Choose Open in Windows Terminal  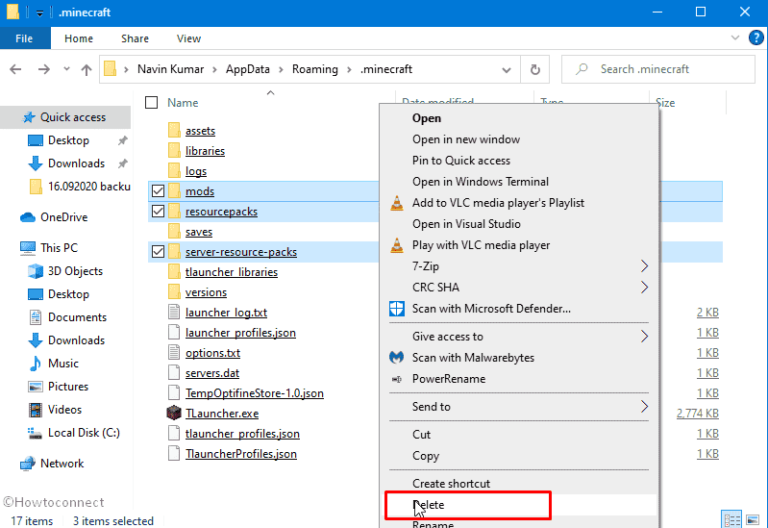(x=480, y=182)
